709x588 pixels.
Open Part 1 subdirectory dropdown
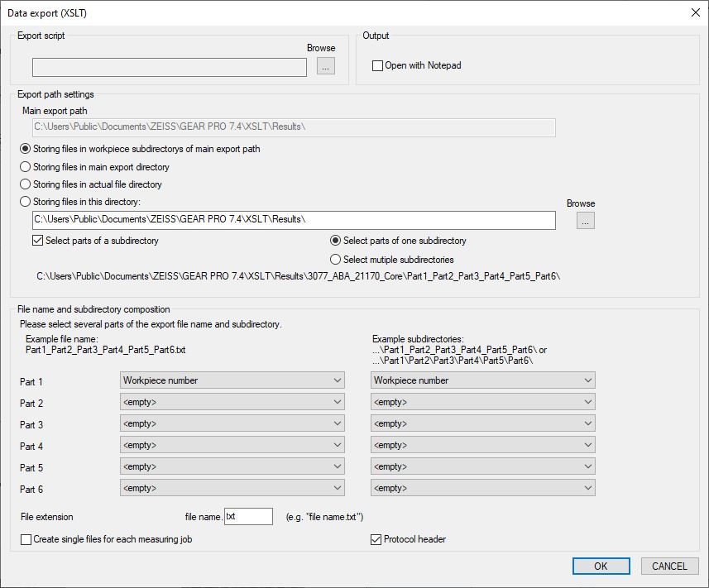(483, 380)
